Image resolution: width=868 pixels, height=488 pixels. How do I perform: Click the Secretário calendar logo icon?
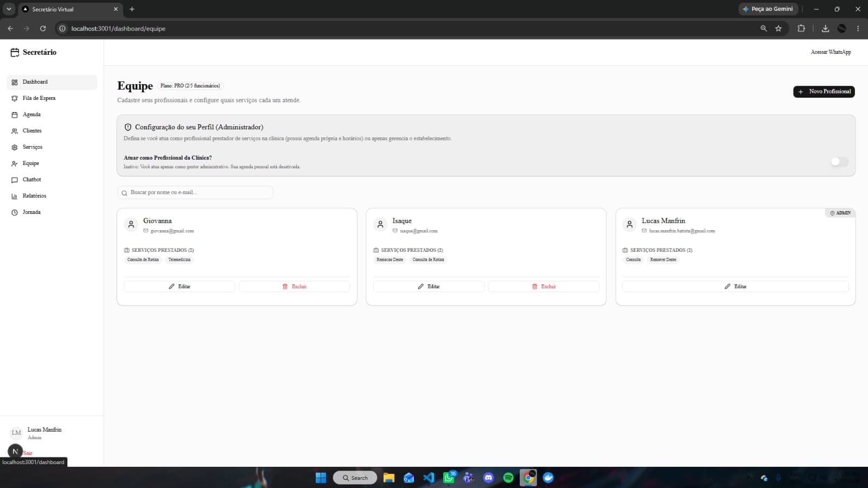(15, 53)
